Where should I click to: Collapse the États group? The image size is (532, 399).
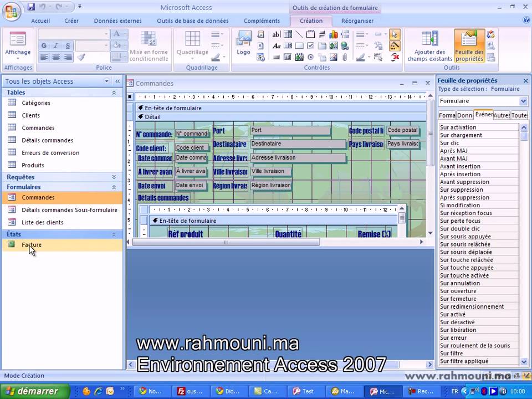coord(114,234)
